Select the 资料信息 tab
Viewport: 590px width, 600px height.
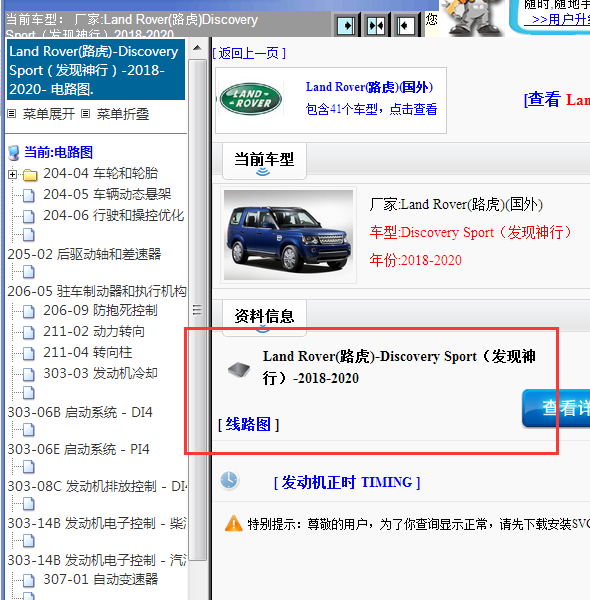(x=264, y=317)
